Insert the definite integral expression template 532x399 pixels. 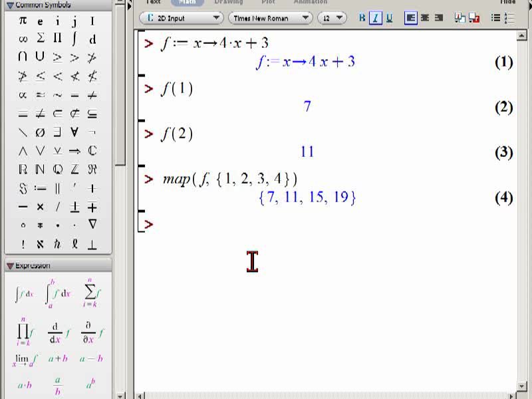58,293
